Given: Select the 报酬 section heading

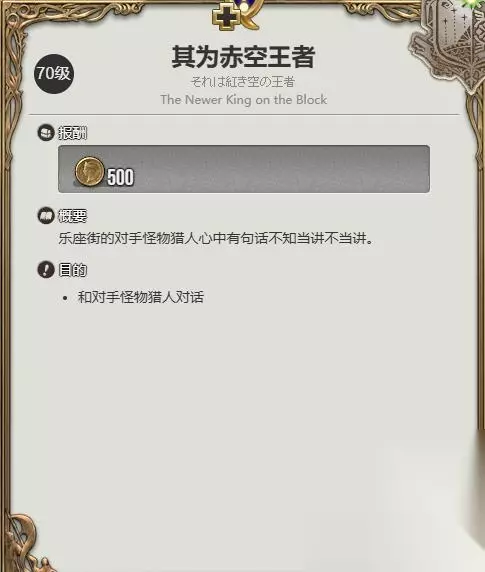Looking at the screenshot, I should coord(73,133).
